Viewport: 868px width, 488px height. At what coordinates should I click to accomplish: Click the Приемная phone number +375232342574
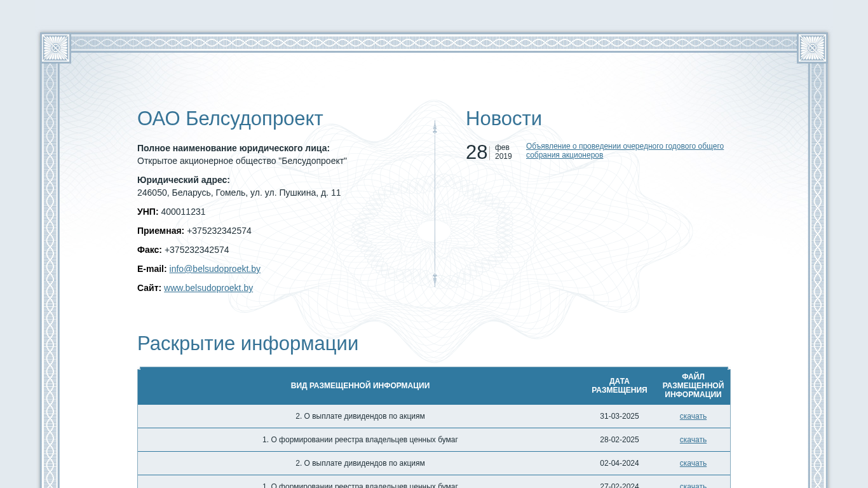219,231
